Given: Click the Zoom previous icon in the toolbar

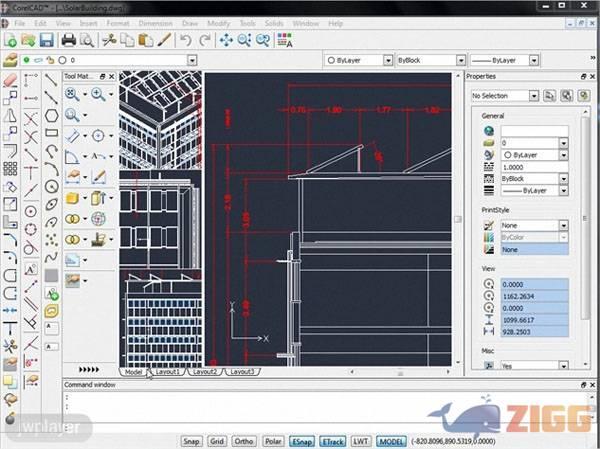Looking at the screenshot, I should coord(263,40).
